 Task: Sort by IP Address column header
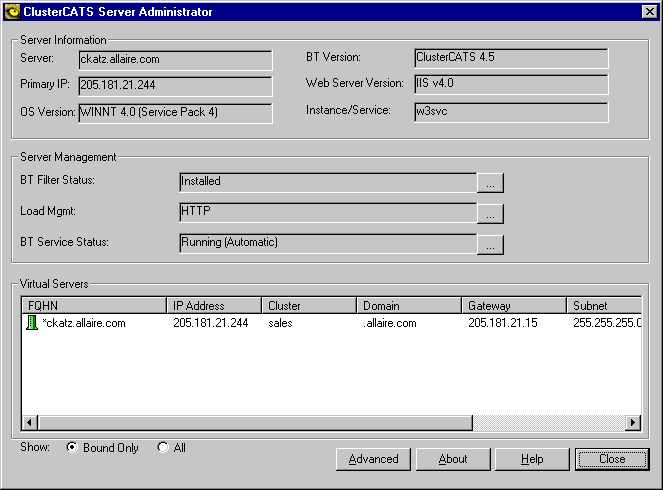[x=213, y=305]
